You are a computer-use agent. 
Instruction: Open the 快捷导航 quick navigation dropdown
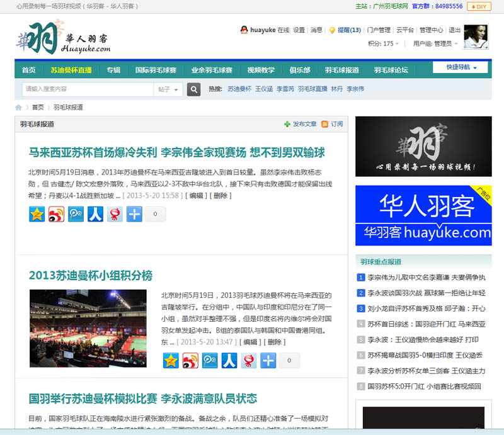tap(461, 67)
